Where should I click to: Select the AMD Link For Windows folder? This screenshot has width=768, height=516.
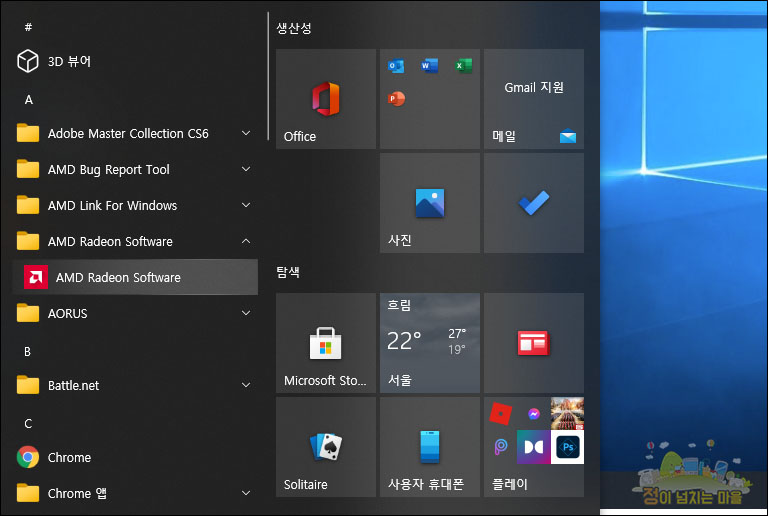[x=135, y=205]
